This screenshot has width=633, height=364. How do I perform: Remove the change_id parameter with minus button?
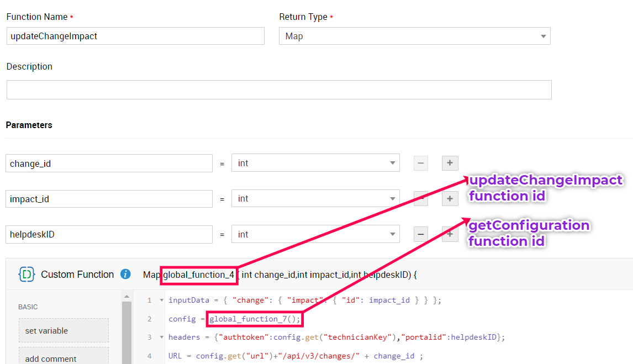click(x=421, y=163)
